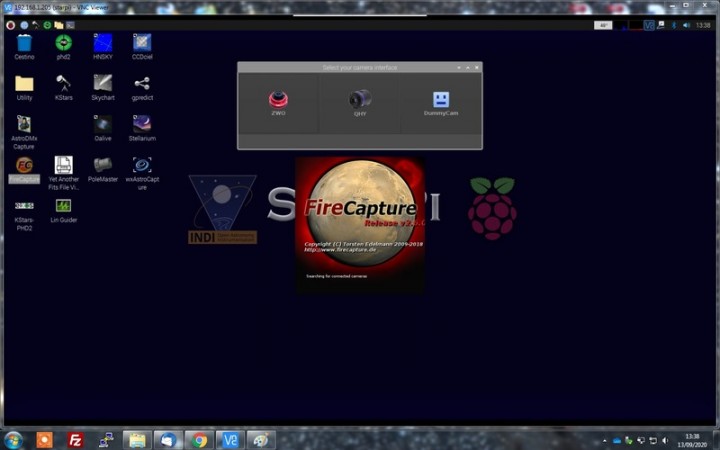
Task: Open FileZilla from the Windows taskbar
Action: [75, 439]
